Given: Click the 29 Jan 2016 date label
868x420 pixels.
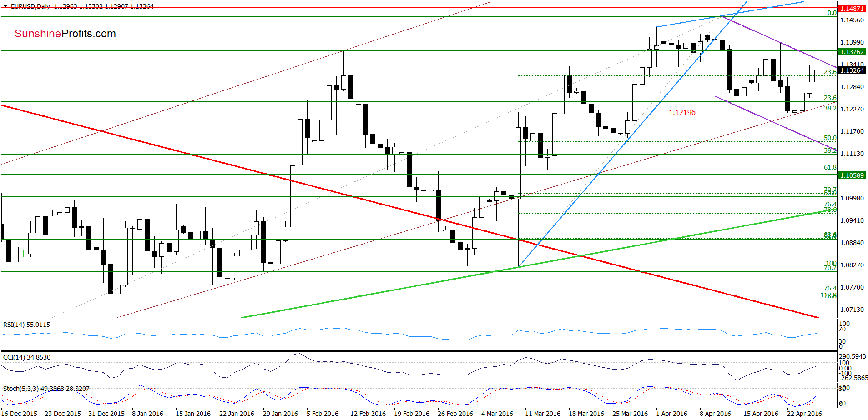Looking at the screenshot, I should click(280, 414).
